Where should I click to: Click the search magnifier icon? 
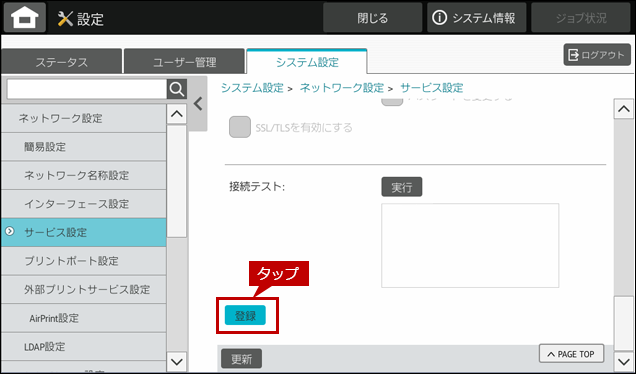(177, 89)
